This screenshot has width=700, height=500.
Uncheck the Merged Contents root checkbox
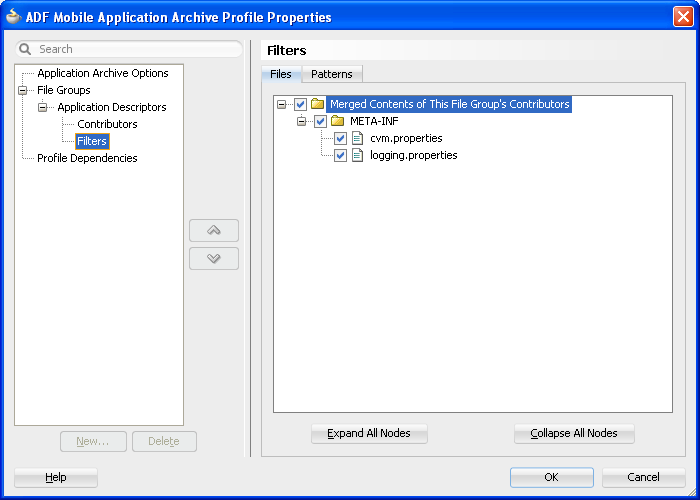300,104
